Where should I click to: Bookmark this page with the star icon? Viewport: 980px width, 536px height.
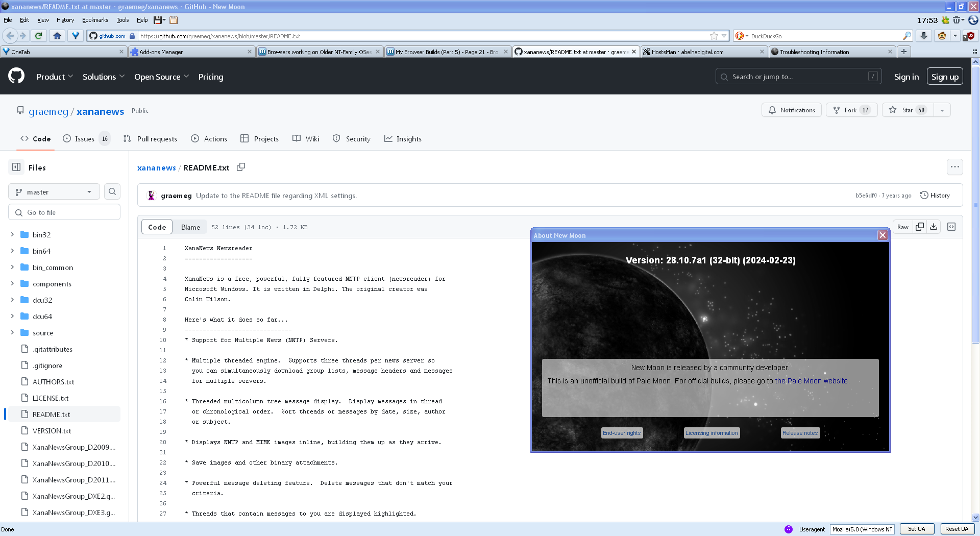click(714, 36)
